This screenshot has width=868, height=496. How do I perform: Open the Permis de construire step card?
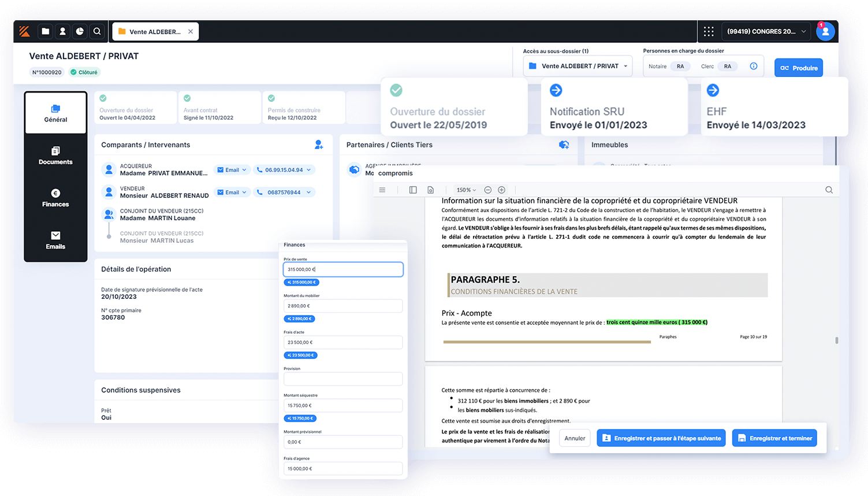coord(304,108)
